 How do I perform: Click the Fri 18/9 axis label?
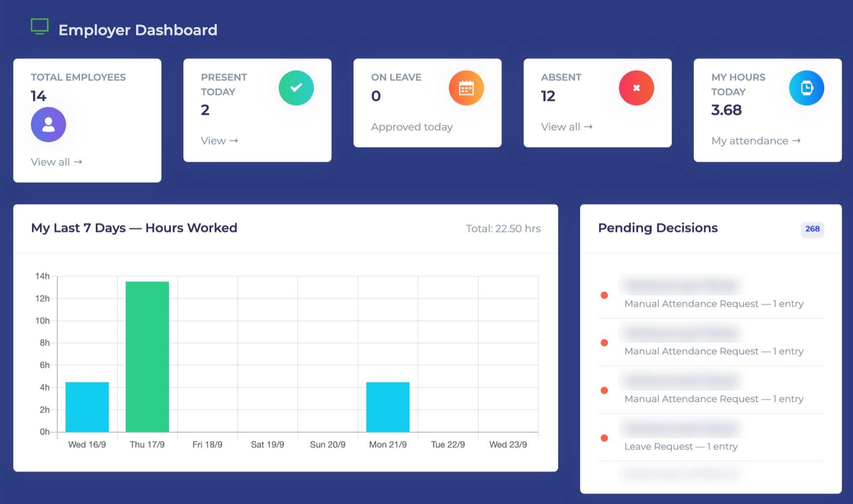point(207,444)
